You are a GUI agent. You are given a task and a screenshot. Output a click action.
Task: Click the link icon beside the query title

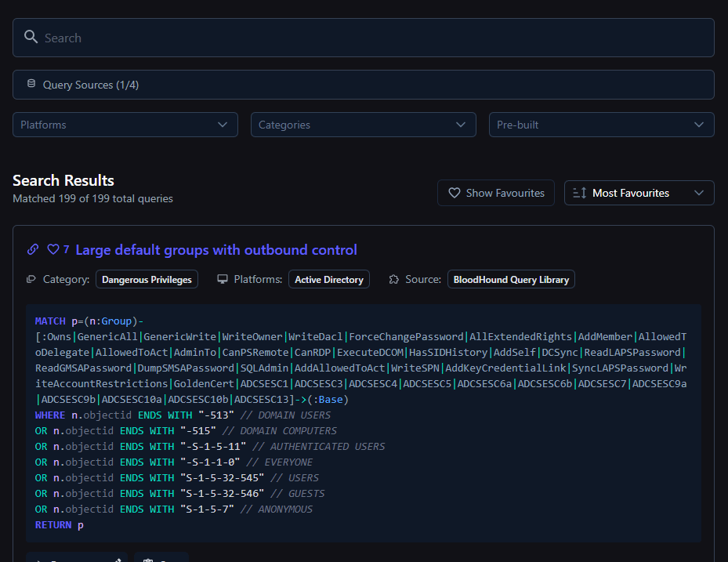click(33, 249)
